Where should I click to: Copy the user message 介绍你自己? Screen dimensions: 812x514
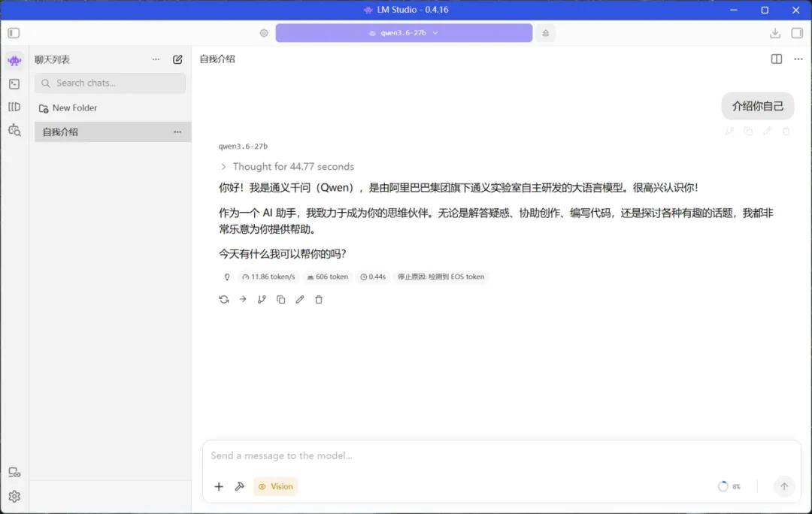[x=748, y=132]
